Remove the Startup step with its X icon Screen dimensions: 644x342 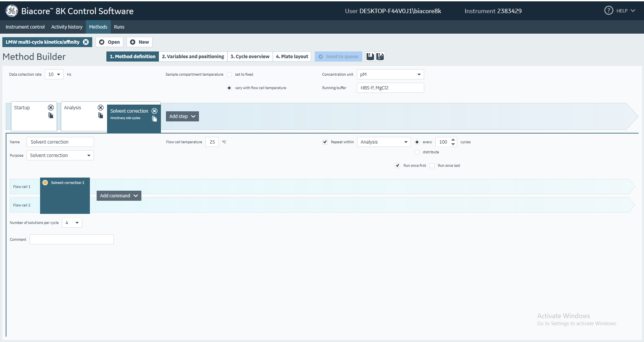click(x=51, y=108)
